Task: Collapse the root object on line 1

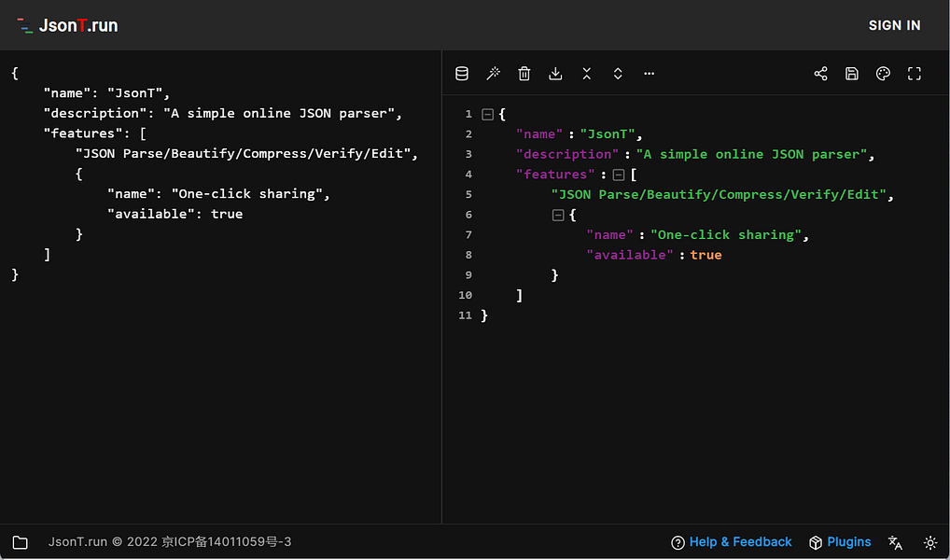Action: (487, 114)
